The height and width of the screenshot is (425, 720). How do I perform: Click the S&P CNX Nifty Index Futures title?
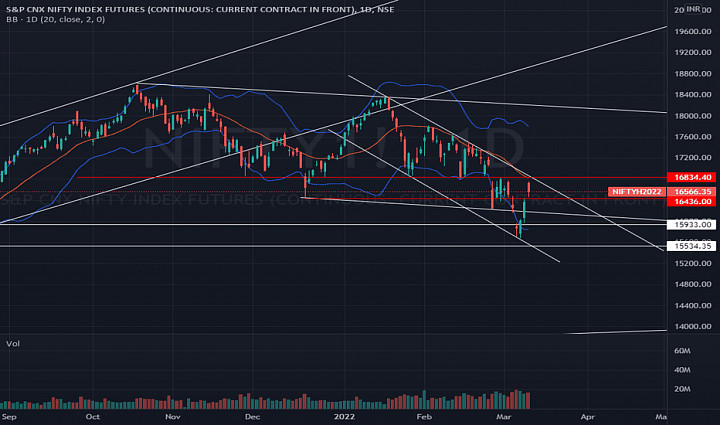pos(200,9)
